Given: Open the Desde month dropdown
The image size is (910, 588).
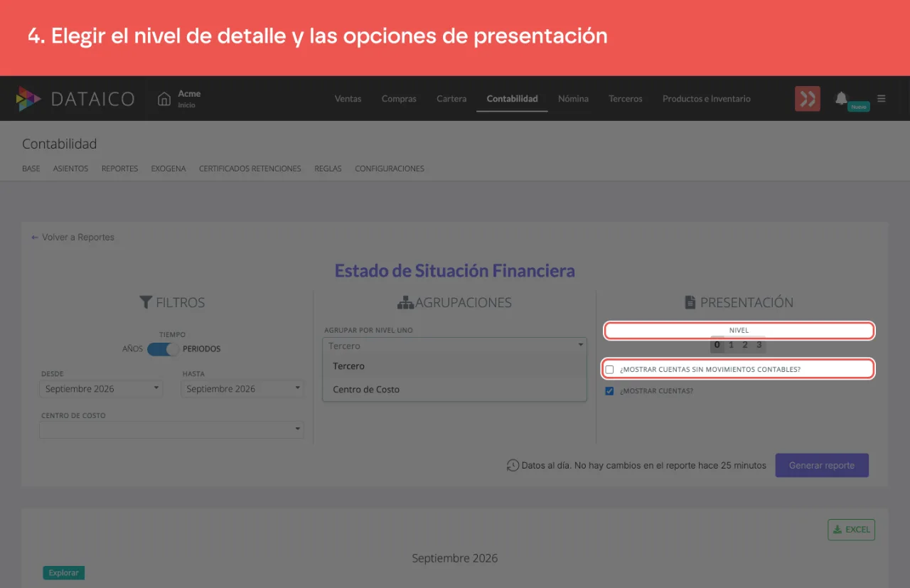Looking at the screenshot, I should (x=101, y=389).
